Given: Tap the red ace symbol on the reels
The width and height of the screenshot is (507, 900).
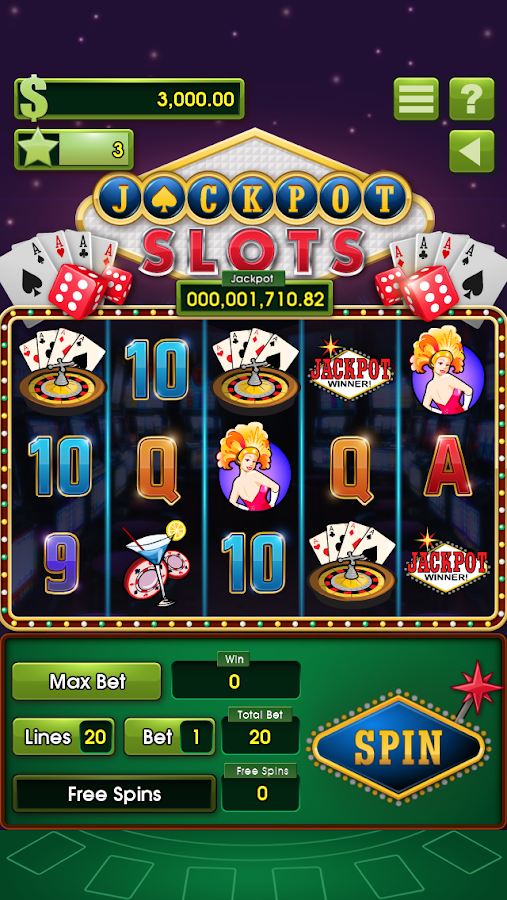Looking at the screenshot, I should pos(447,466).
